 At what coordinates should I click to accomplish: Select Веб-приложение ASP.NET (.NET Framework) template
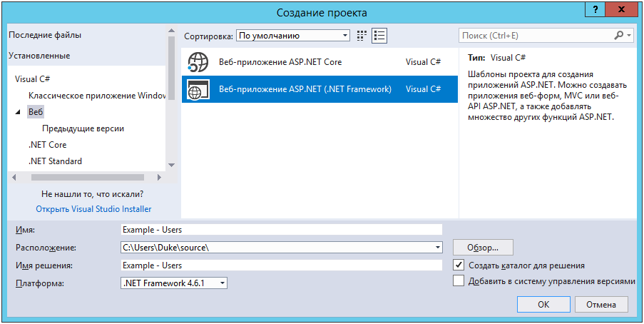click(320, 89)
